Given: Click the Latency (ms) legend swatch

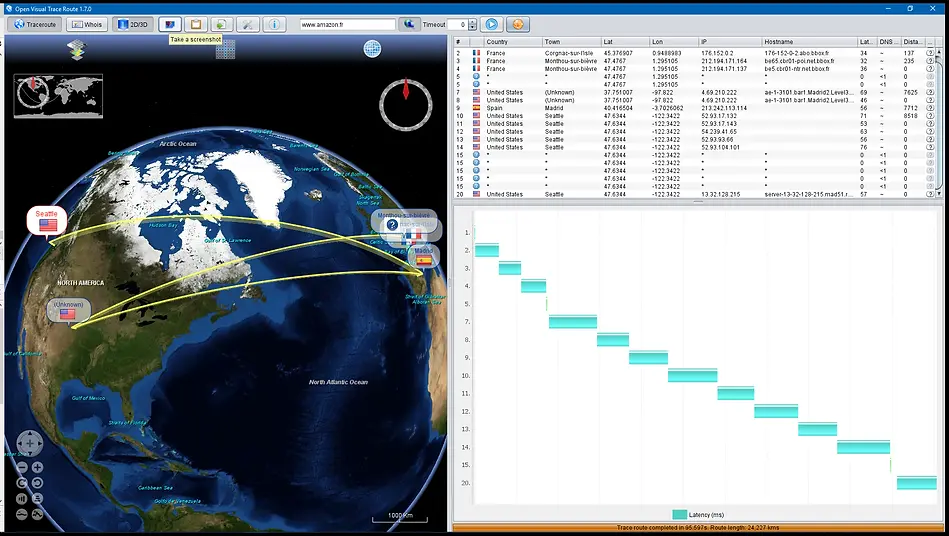Looking at the screenshot, I should click(680, 515).
